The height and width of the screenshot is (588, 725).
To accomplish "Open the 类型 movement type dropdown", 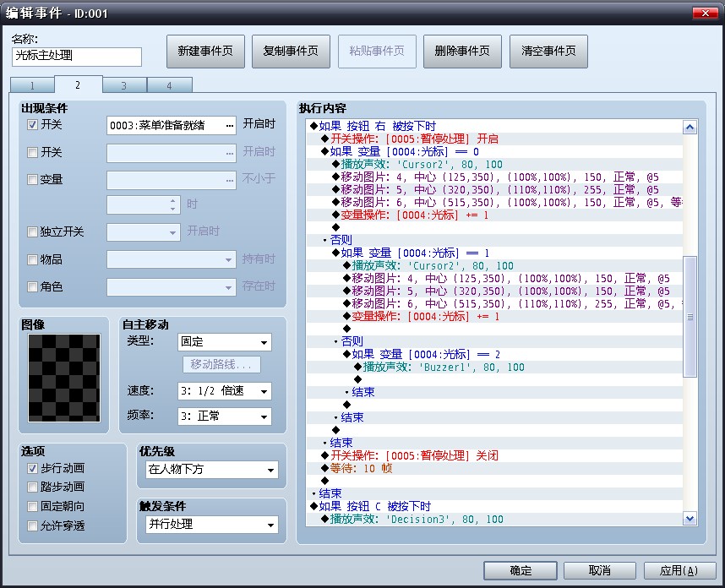I will point(224,342).
